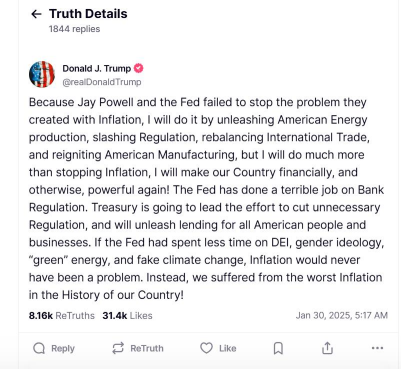This screenshot has width=401, height=369.
Task: Click the Reply label text
Action: coord(63,348)
